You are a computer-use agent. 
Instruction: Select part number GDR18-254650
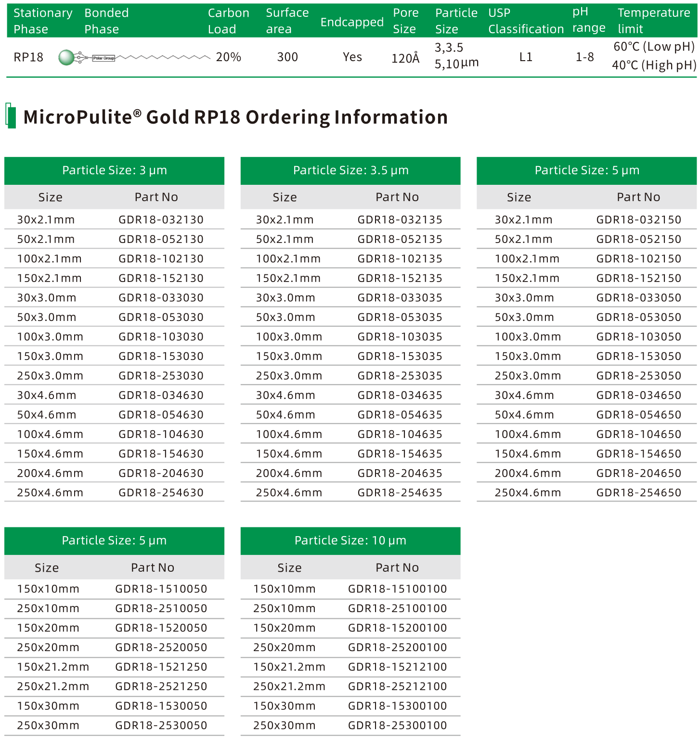tap(638, 492)
